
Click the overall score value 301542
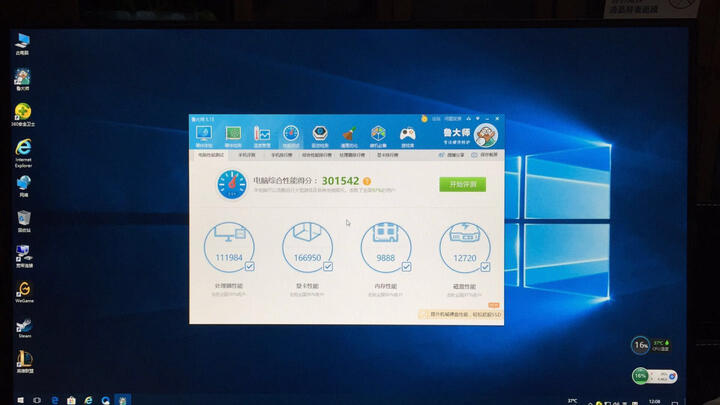(x=340, y=181)
